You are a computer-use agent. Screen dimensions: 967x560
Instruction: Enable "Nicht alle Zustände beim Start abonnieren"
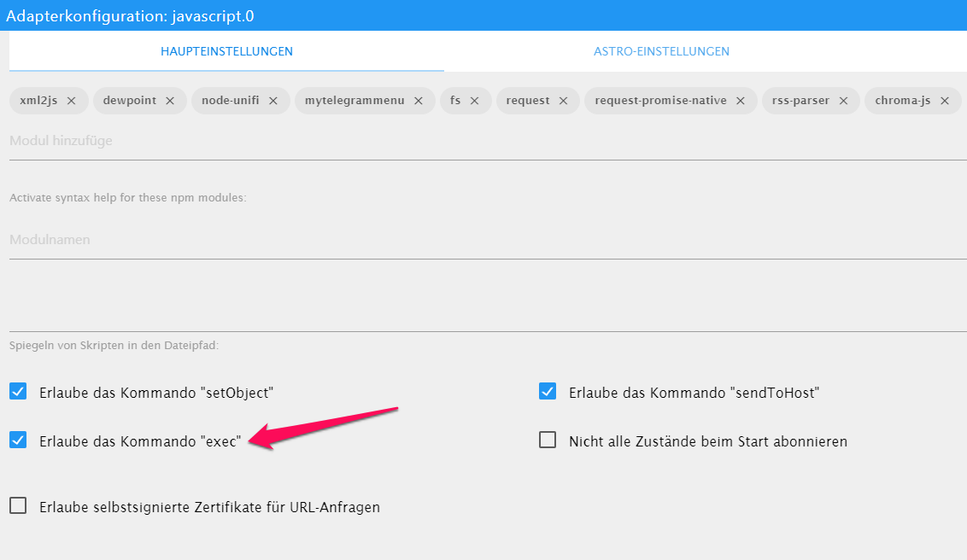[548, 440]
